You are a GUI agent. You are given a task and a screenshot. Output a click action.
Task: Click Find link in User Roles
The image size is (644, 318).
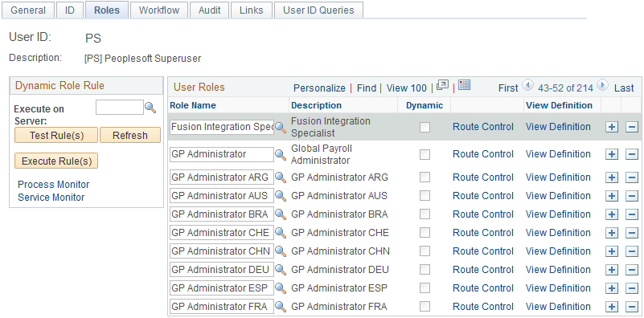tap(367, 88)
